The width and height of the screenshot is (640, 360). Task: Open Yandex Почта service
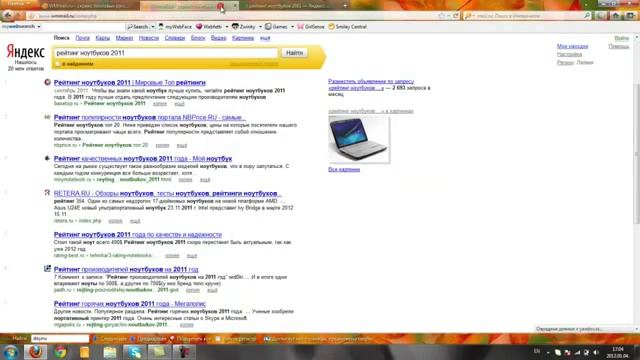[82, 38]
